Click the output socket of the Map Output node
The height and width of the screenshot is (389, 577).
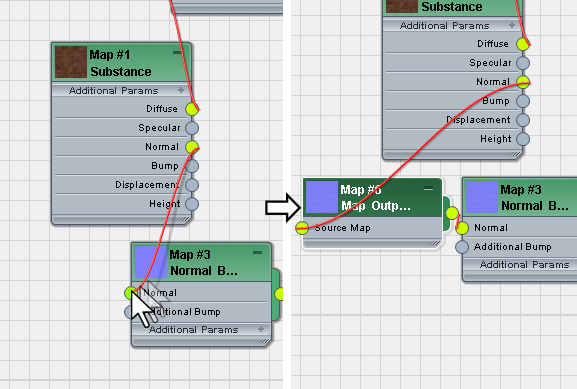click(452, 213)
